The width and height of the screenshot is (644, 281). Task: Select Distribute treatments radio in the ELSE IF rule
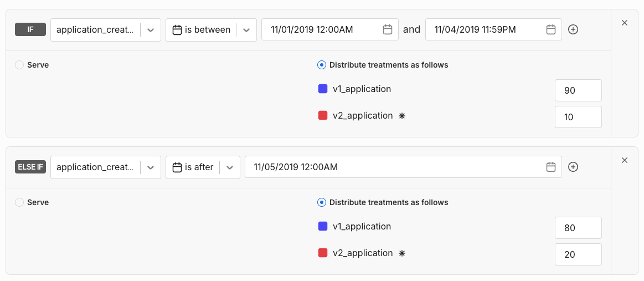coord(322,202)
